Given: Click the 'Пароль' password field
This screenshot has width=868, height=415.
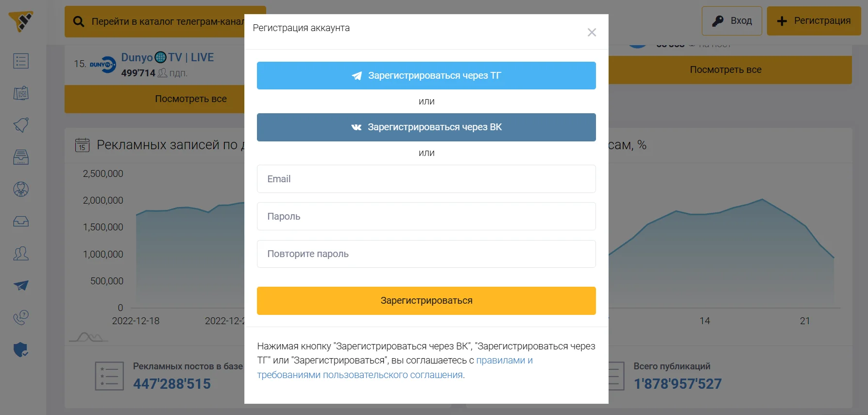Looking at the screenshot, I should 426,216.
